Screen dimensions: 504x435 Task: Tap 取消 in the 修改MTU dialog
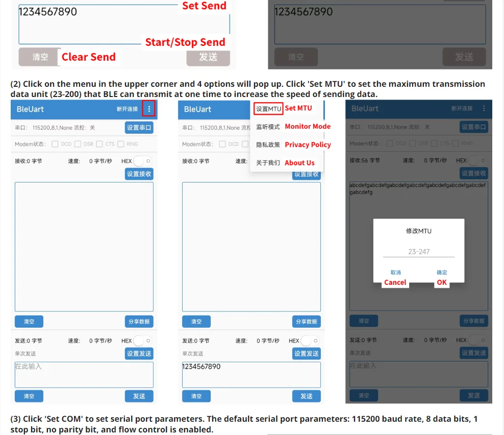click(395, 273)
